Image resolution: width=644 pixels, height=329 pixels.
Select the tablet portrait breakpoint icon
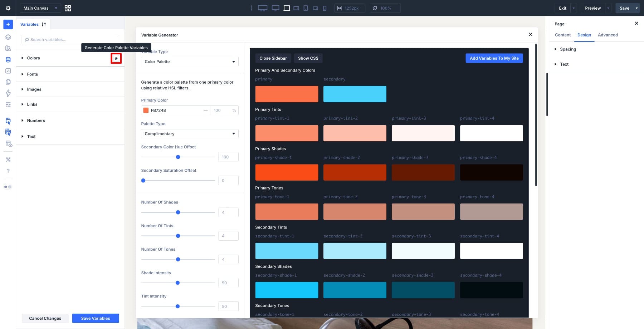tap(306, 8)
